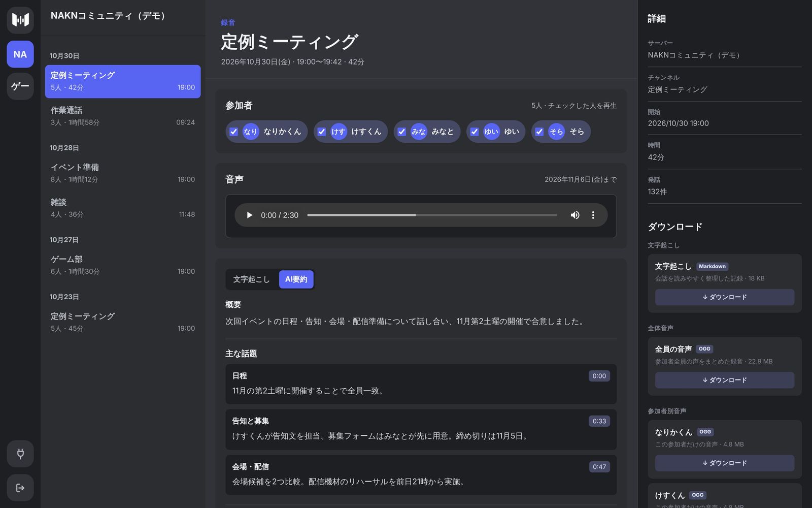Select the NA server icon

(x=20, y=54)
